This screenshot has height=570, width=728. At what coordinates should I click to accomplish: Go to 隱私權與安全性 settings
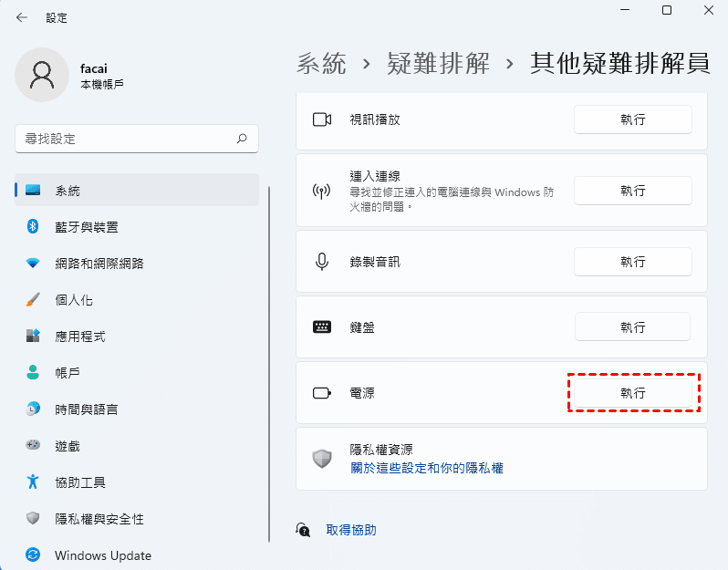coord(99,518)
